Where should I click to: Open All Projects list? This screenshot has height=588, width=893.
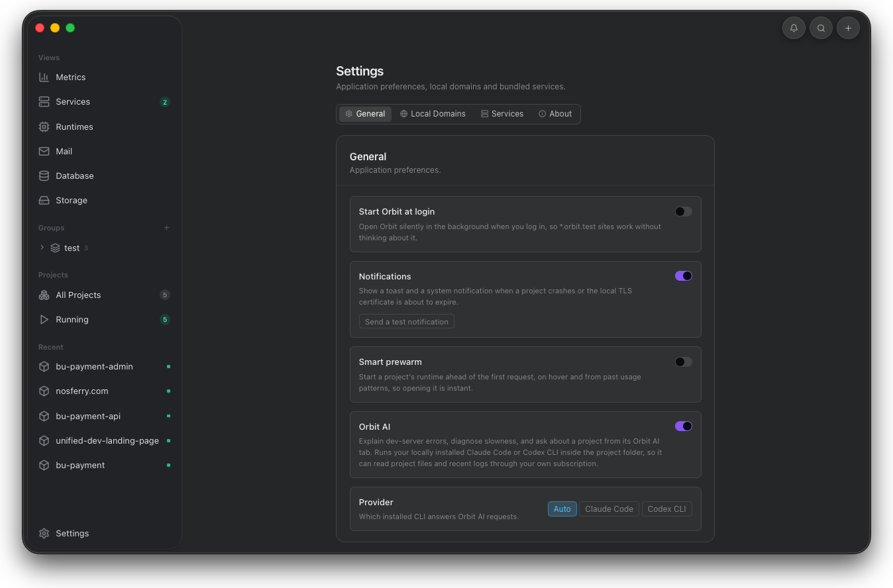click(x=105, y=295)
